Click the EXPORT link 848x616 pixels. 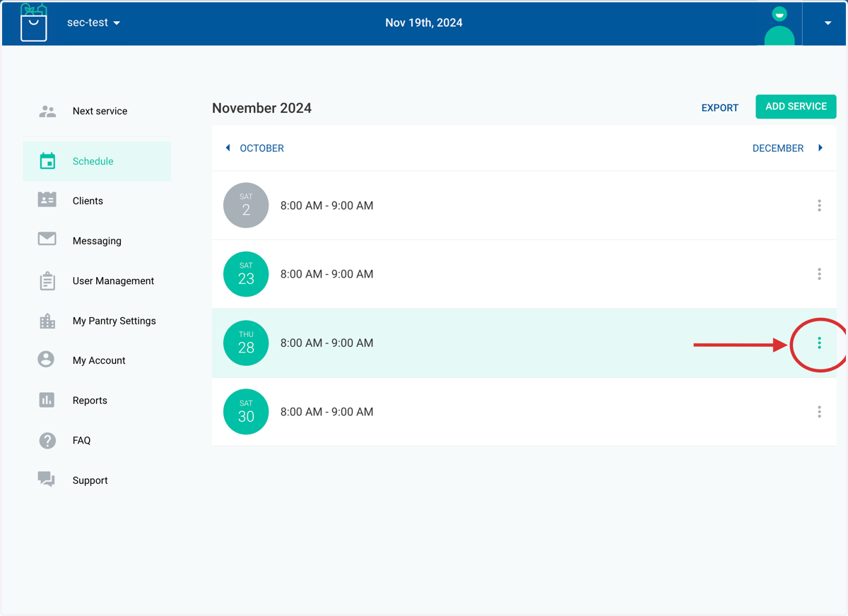tap(719, 107)
